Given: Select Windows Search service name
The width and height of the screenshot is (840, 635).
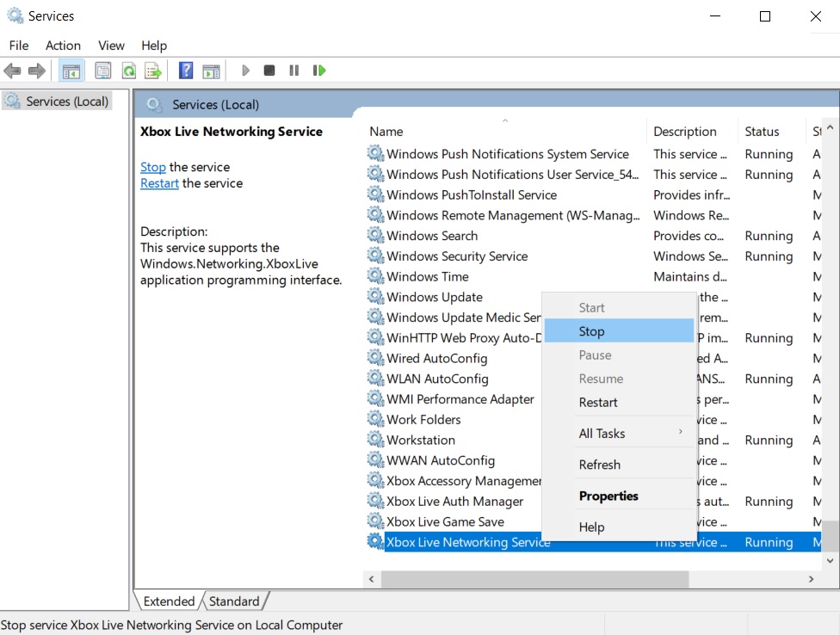Looking at the screenshot, I should click(x=432, y=236).
